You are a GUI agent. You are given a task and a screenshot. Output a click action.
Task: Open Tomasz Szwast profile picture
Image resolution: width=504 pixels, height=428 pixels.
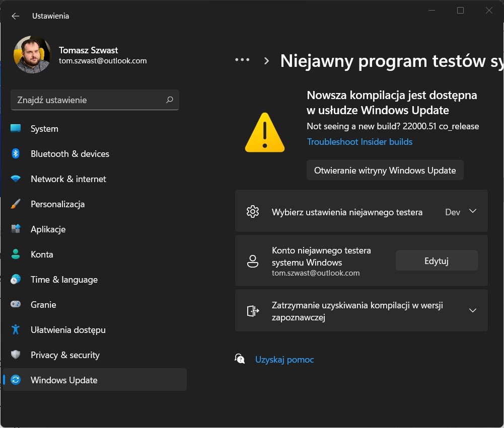[x=32, y=55]
